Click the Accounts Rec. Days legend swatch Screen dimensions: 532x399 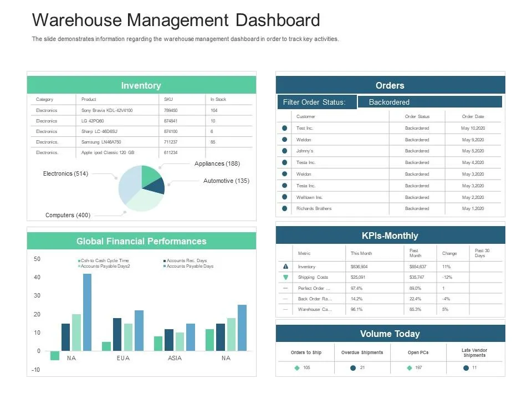click(165, 261)
